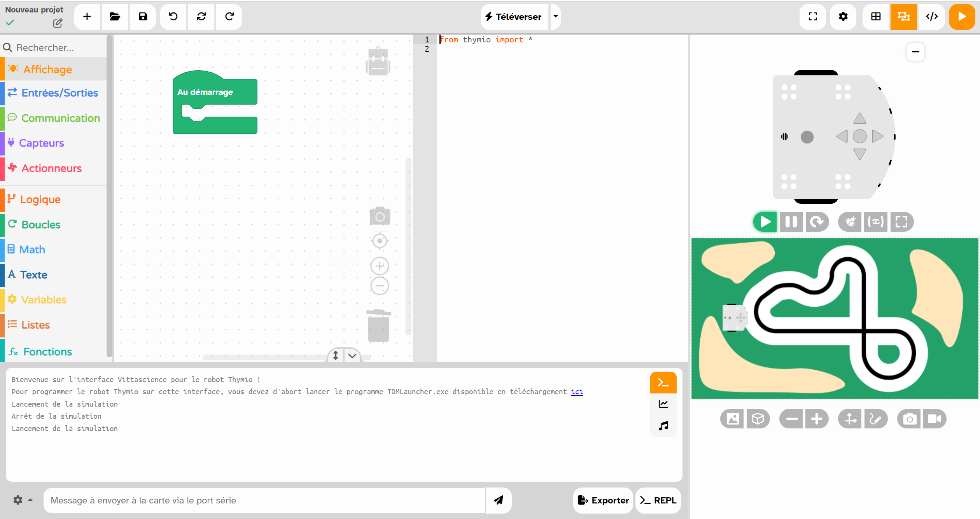Viewport: 980px width, 519px height.
Task: Pause the simulation
Action: tap(791, 222)
